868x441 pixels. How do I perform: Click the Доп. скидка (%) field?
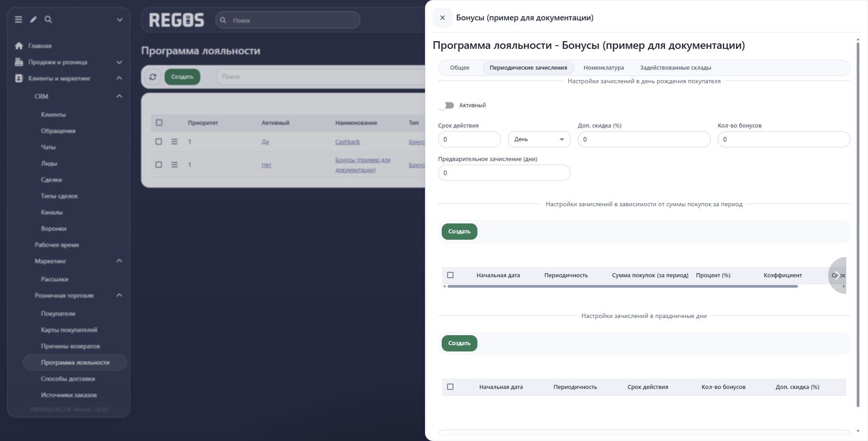(x=644, y=139)
